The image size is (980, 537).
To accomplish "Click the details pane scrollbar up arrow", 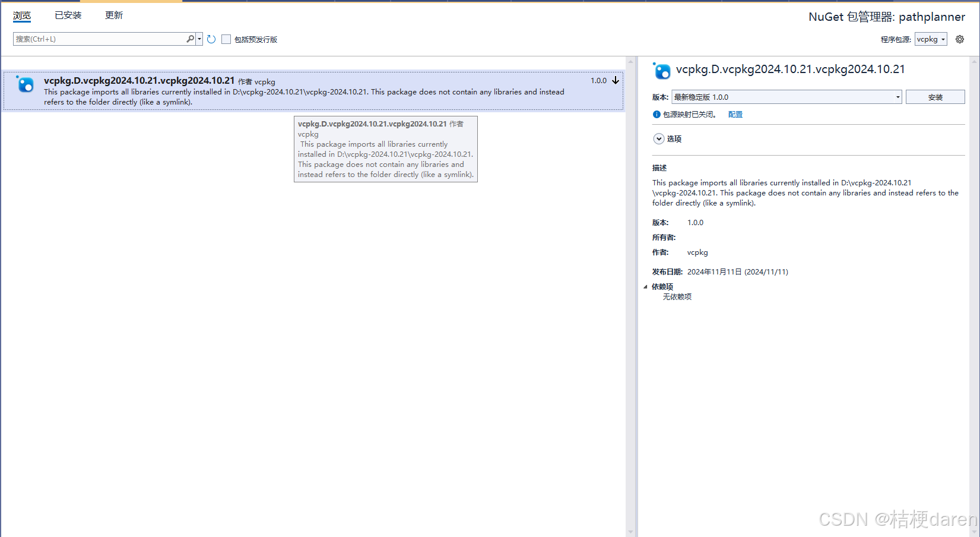I will pyautogui.click(x=975, y=61).
